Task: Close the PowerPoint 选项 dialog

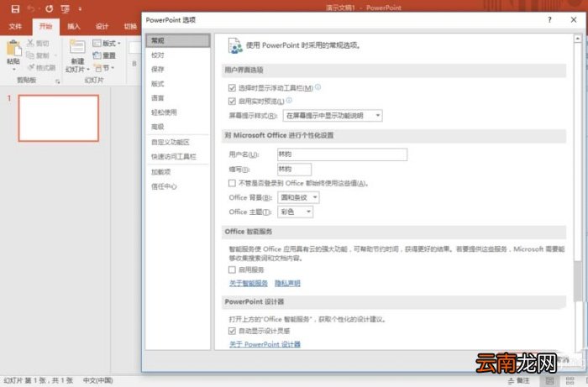Action: pos(574,20)
